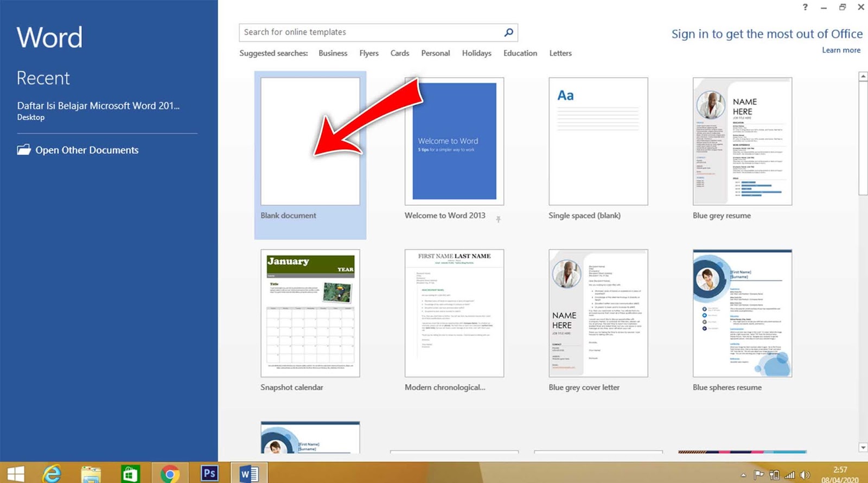The height and width of the screenshot is (483, 868).
Task: Select the Education suggested search
Action: point(520,53)
